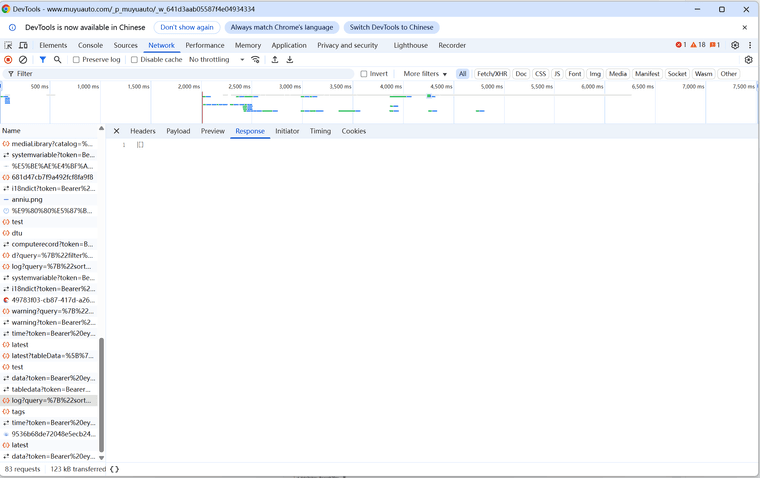Show the request Cookies tab

click(354, 131)
